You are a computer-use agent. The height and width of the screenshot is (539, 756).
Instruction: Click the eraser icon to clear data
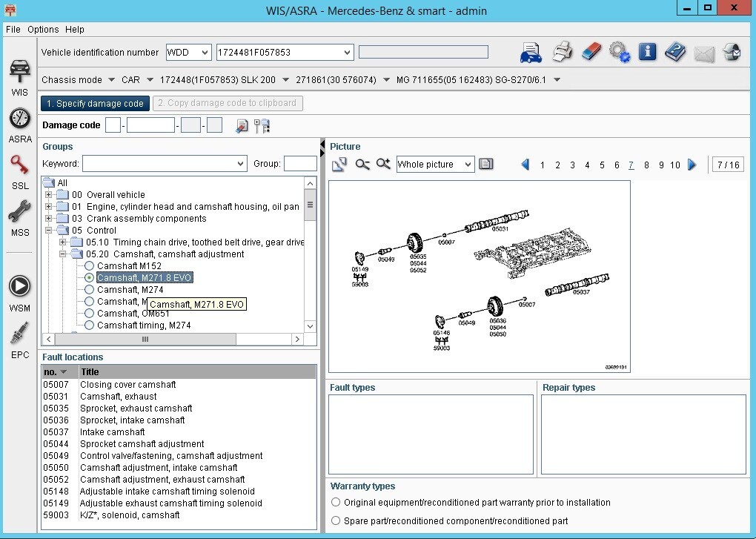click(x=591, y=52)
